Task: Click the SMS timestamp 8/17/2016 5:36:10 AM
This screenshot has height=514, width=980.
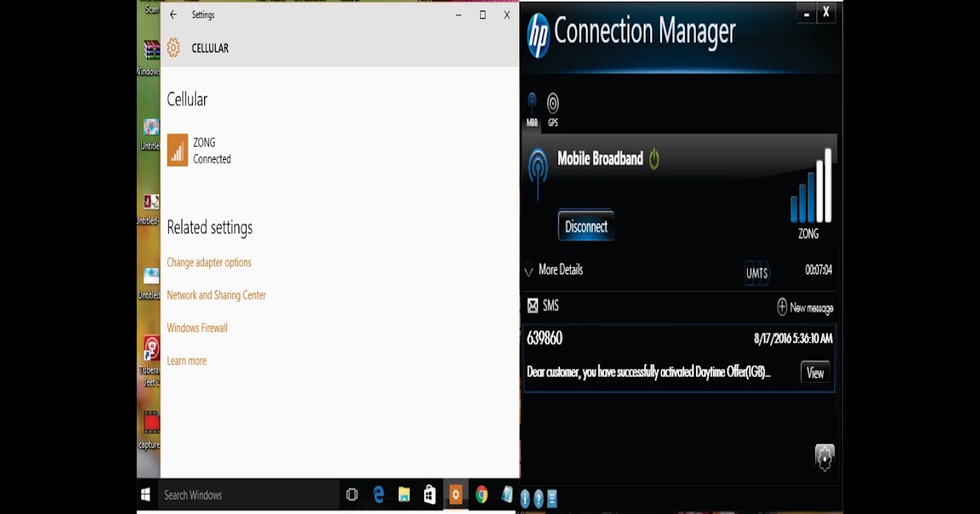Action: point(793,339)
